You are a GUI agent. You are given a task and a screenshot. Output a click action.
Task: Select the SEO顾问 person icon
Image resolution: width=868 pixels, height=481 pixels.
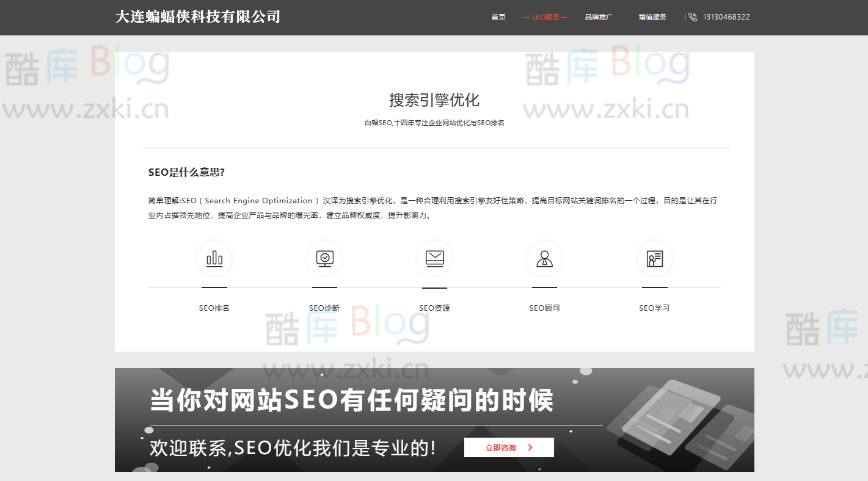coord(544,258)
